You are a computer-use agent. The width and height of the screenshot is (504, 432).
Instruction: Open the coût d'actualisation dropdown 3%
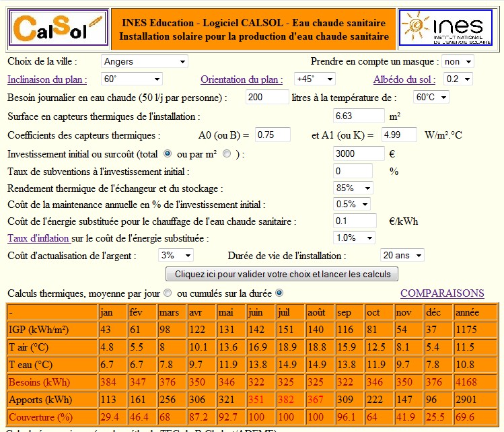(176, 256)
